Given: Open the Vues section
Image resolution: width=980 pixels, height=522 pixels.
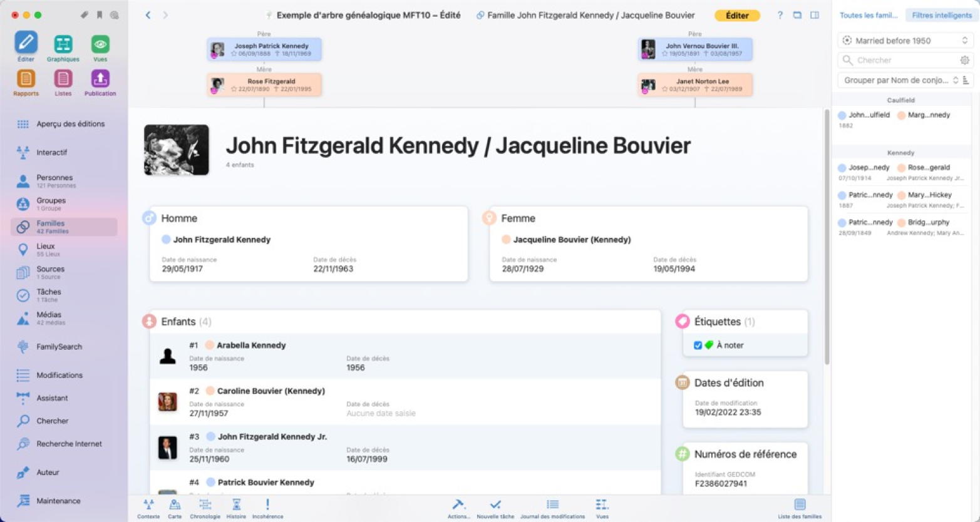Looking at the screenshot, I should click(100, 48).
